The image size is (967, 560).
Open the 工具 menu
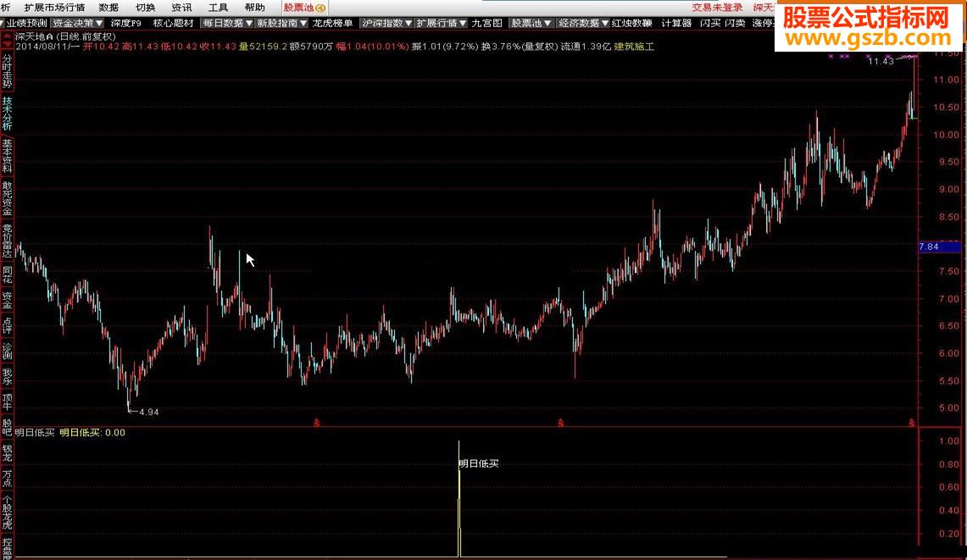coord(218,8)
